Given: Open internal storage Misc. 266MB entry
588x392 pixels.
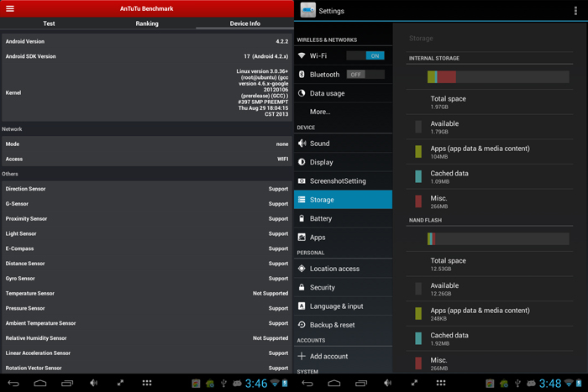Looking at the screenshot, I should (x=490, y=201).
